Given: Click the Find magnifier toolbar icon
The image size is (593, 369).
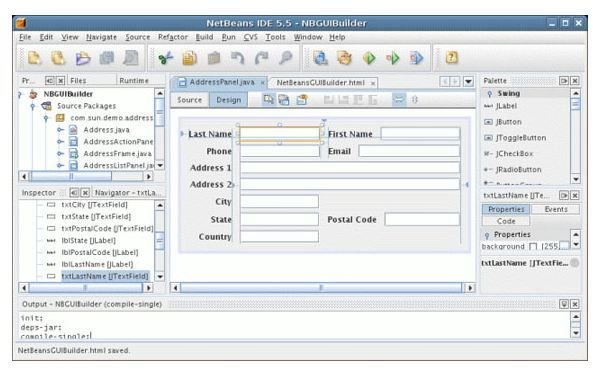Looking at the screenshot, I should pyautogui.click(x=286, y=58).
